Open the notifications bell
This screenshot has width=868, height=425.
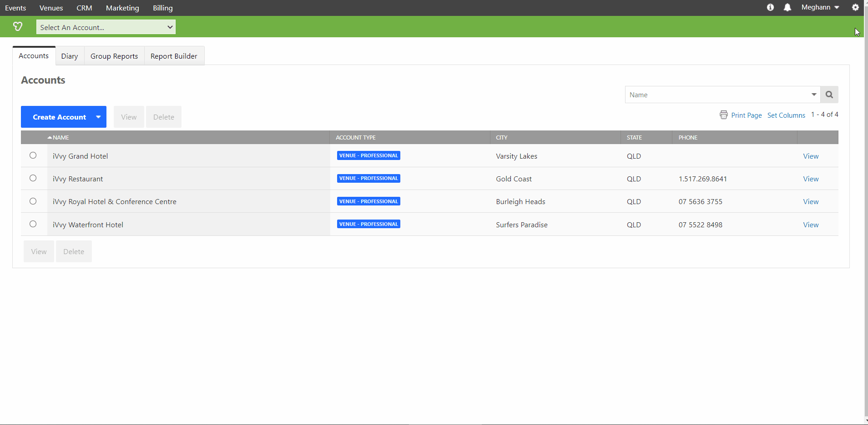coord(787,7)
